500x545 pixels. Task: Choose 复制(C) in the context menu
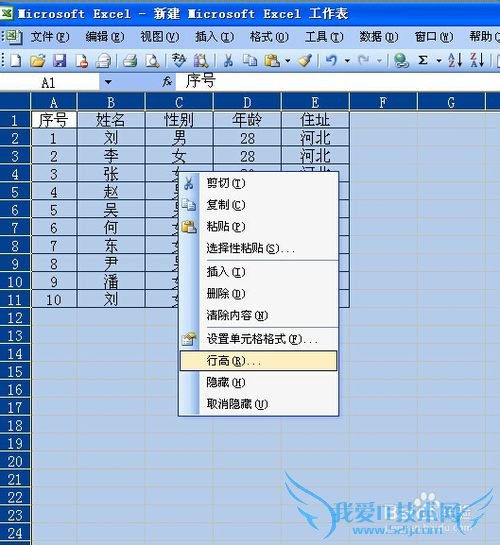coord(259,205)
